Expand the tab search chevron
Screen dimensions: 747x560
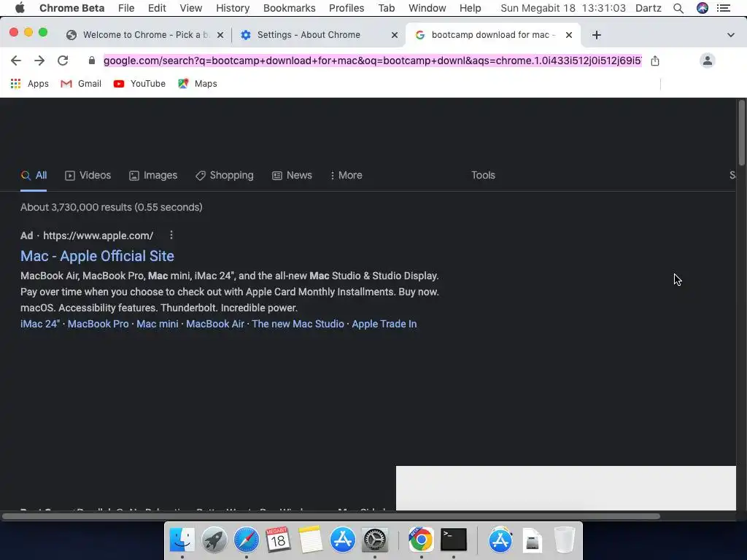click(x=731, y=35)
